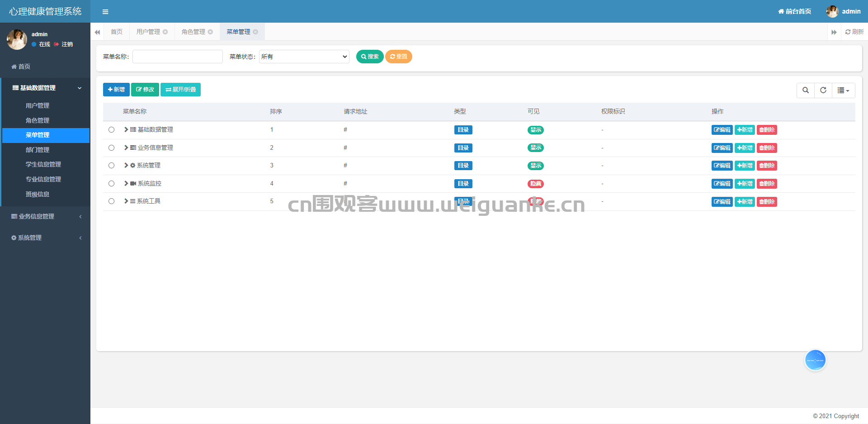The height and width of the screenshot is (424, 868).
Task: Select radio for 系统工具 row
Action: [111, 201]
